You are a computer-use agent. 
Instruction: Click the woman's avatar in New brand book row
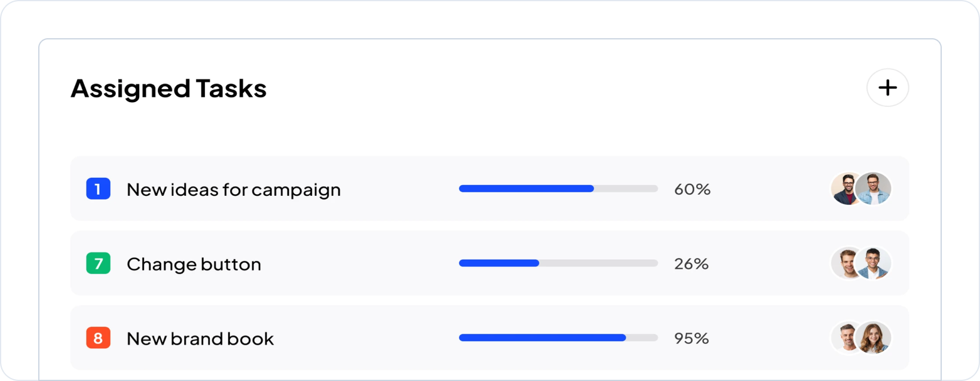point(875,338)
